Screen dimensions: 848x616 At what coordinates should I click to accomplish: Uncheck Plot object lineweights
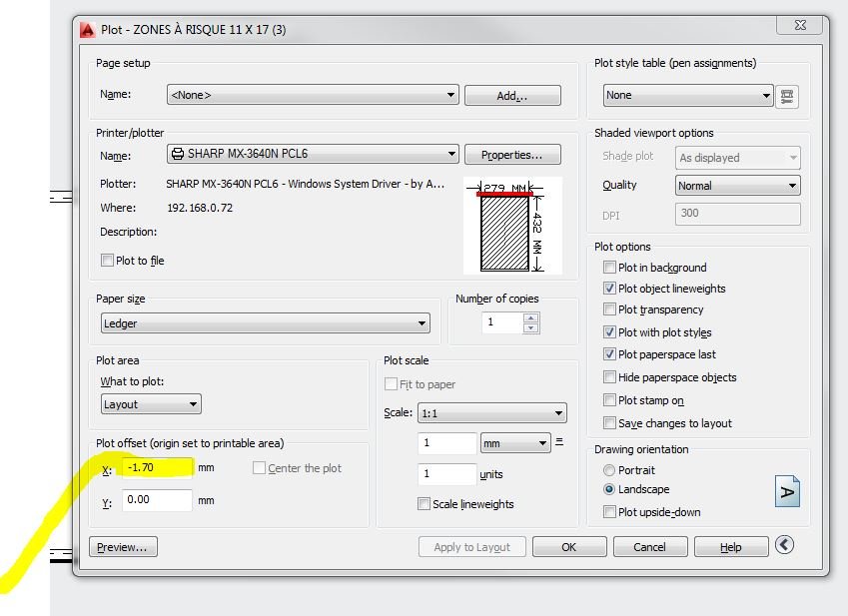609,289
